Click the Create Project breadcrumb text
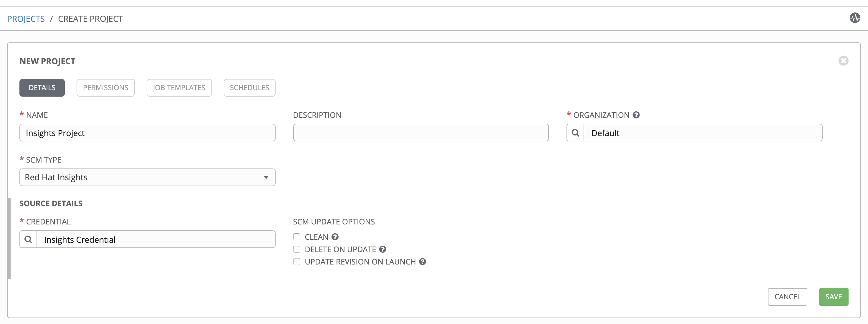 pos(90,19)
